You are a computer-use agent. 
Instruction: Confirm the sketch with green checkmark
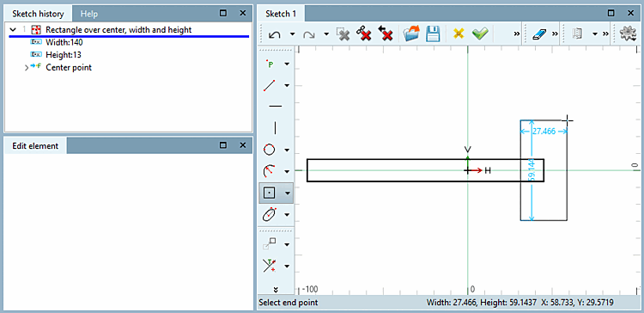point(480,34)
